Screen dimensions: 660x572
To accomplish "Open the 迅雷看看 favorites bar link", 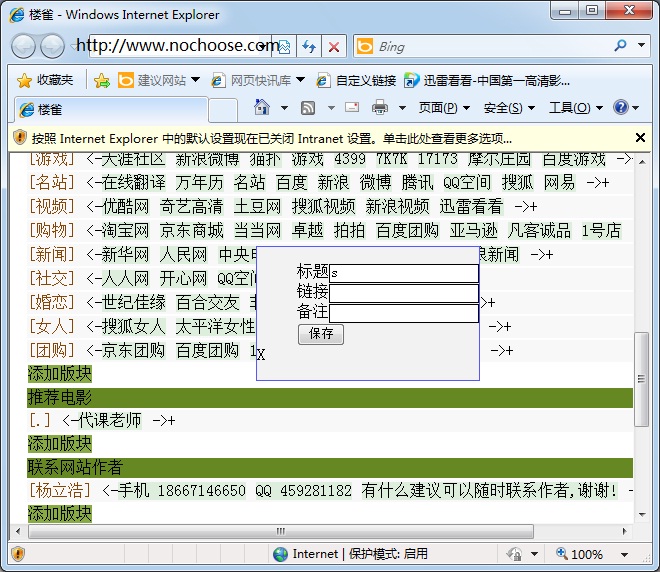I will coord(487,80).
